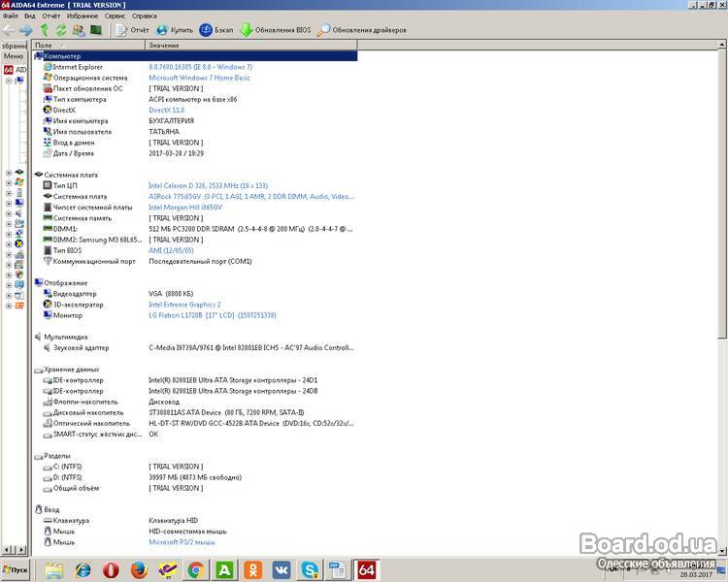Sort by the Поле column header
The image size is (728, 582).
click(88, 46)
